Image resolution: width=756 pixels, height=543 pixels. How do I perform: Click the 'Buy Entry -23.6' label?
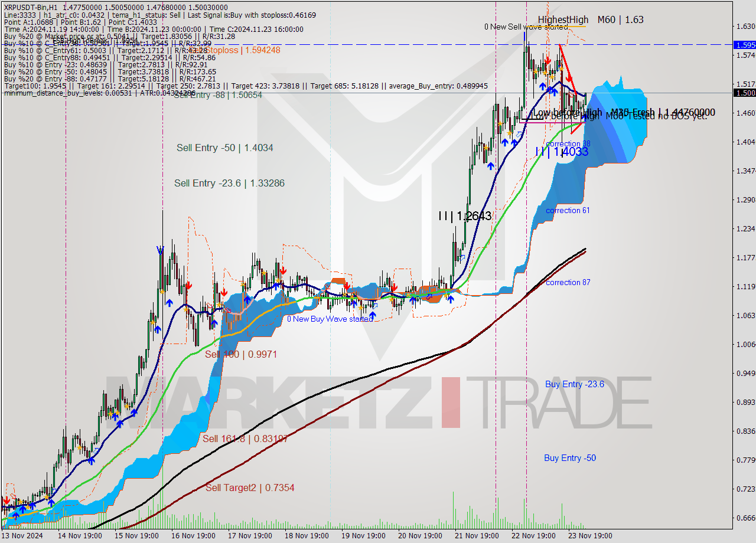pos(575,384)
